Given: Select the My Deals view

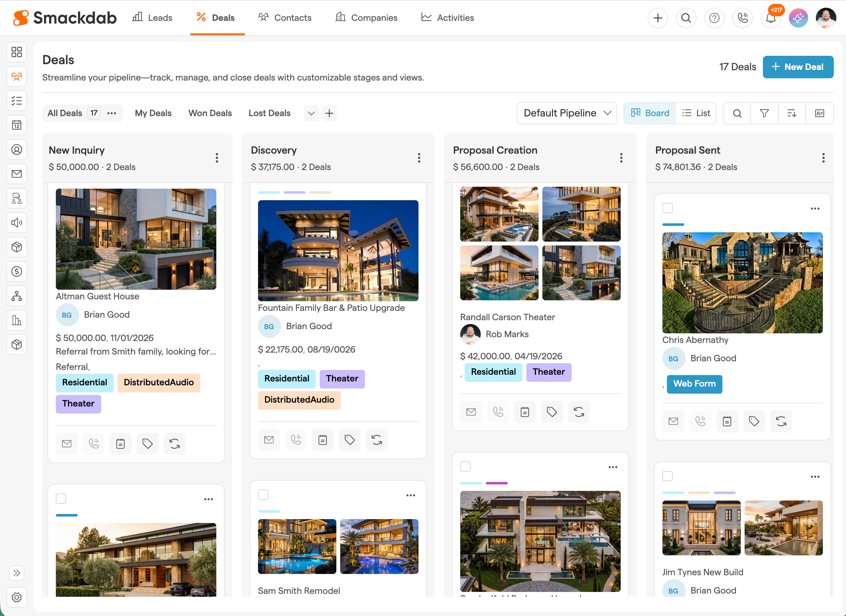Looking at the screenshot, I should point(153,113).
